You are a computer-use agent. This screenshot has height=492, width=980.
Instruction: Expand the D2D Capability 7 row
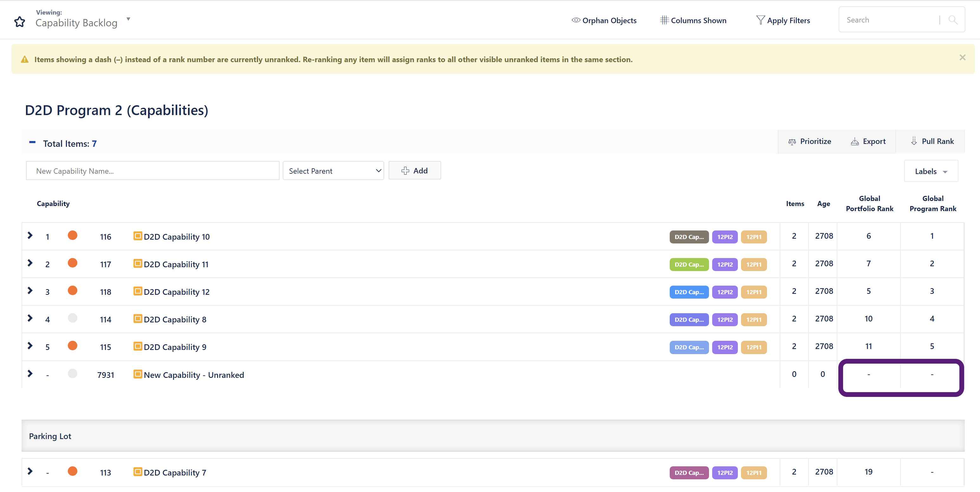[x=30, y=471]
